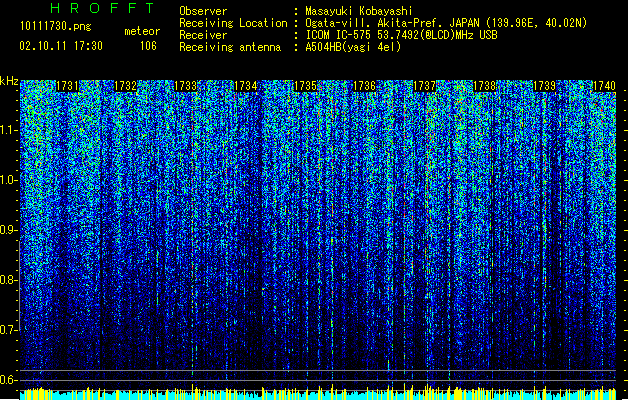629x400 pixels.
Task: Click the 1.0 kHz axis label
Action: point(9,181)
